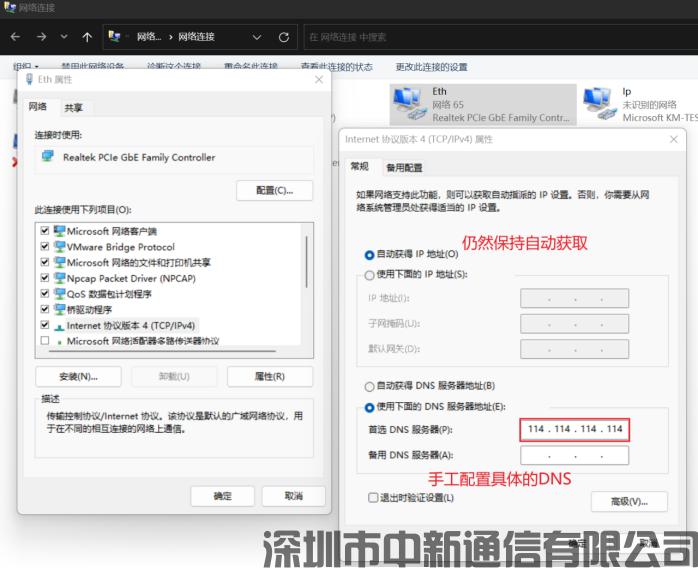Viewport: 698px width, 568px height.
Task: Click the vertical scrollbar of the items list
Action: click(x=306, y=262)
